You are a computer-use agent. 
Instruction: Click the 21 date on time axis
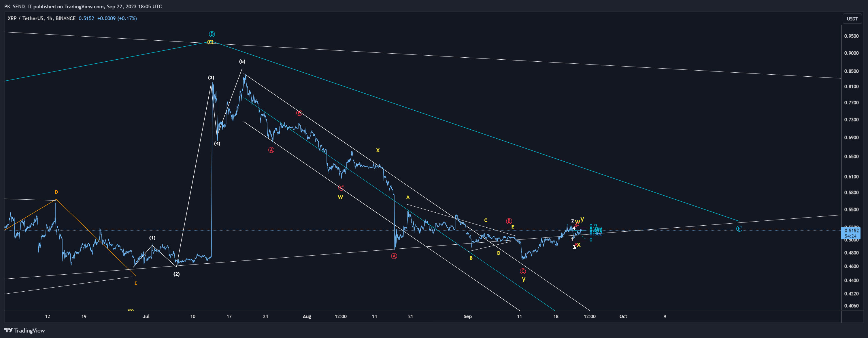click(x=410, y=316)
